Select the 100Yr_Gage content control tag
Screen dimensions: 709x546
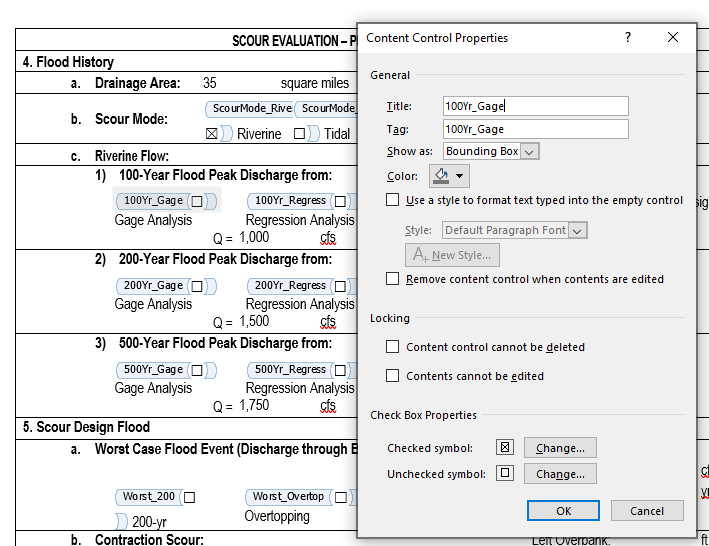[153, 200]
